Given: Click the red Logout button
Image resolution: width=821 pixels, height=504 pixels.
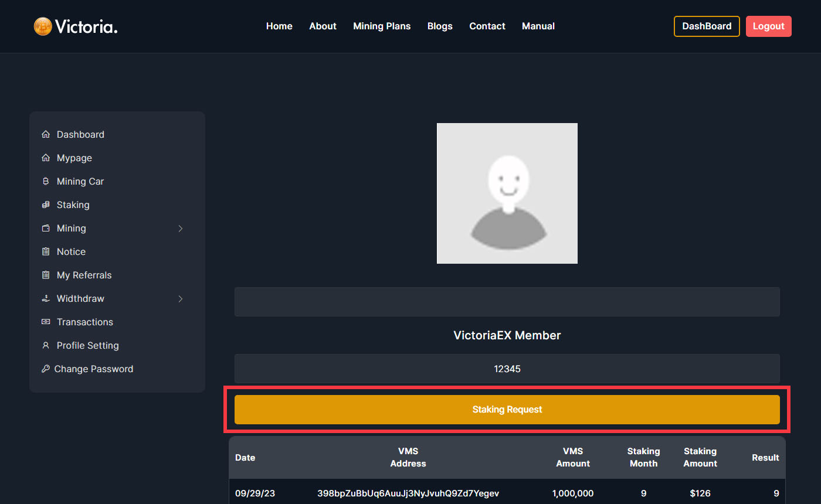Looking at the screenshot, I should coord(768,26).
